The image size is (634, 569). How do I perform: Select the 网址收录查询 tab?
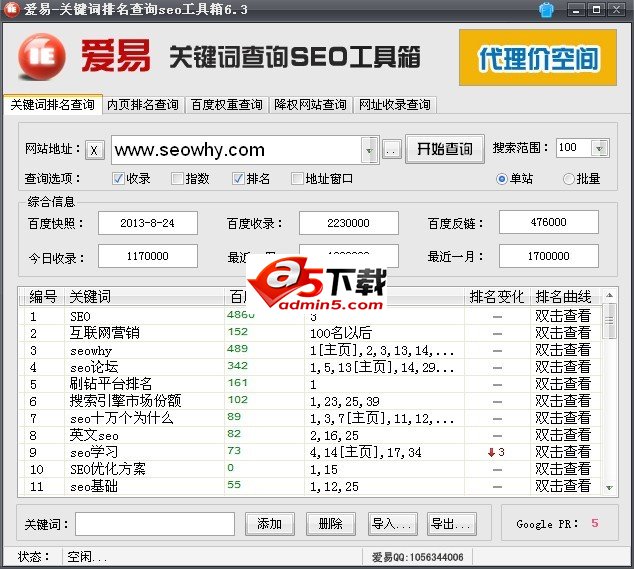coord(395,105)
